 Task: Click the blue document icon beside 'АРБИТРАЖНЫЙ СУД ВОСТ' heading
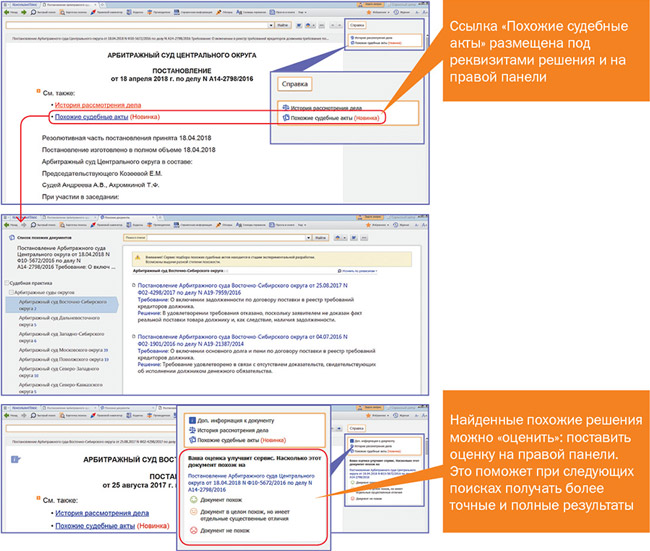point(16,459)
